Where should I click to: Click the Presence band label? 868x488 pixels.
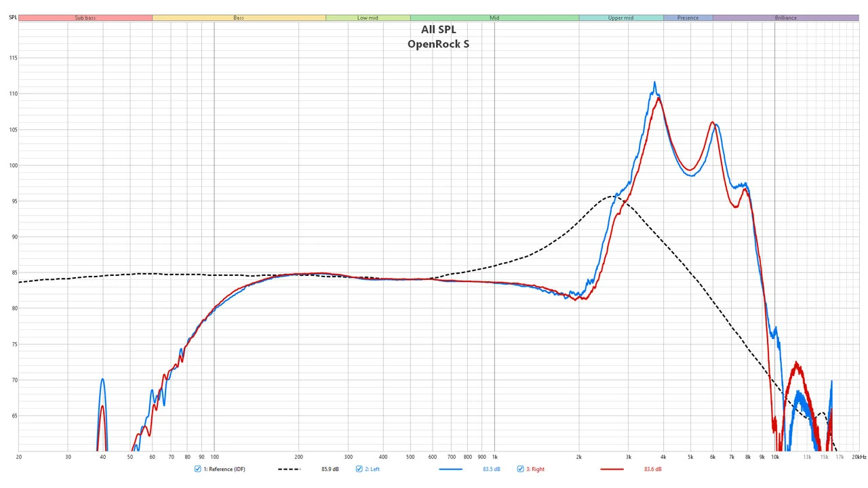688,18
